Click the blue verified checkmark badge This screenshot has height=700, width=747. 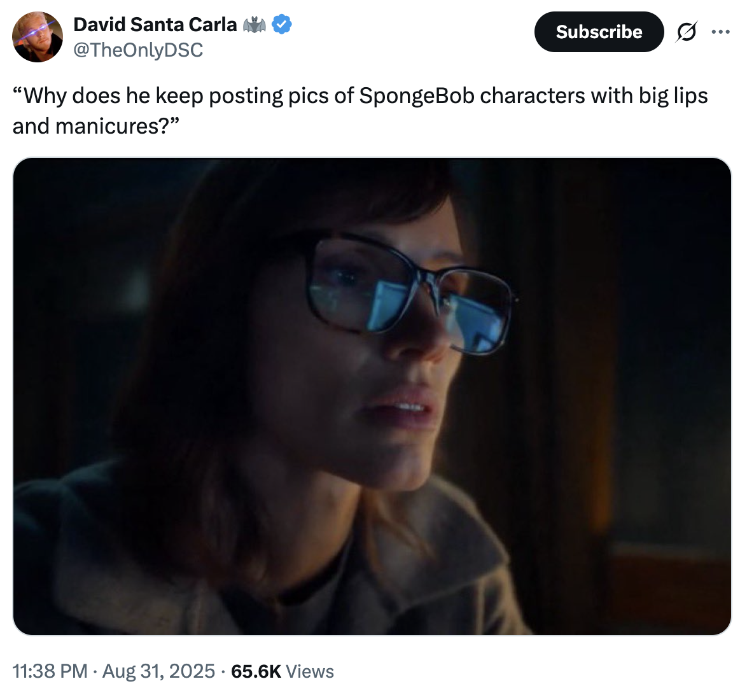click(x=282, y=25)
